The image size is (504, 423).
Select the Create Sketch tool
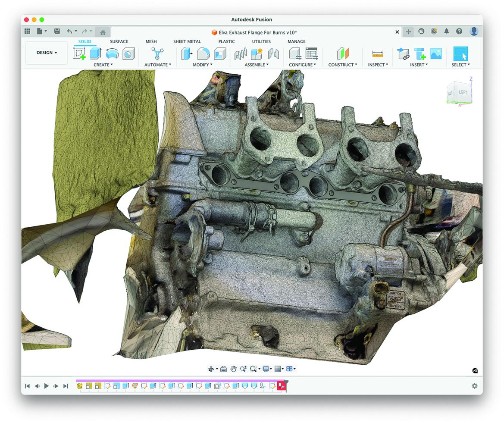(x=79, y=53)
